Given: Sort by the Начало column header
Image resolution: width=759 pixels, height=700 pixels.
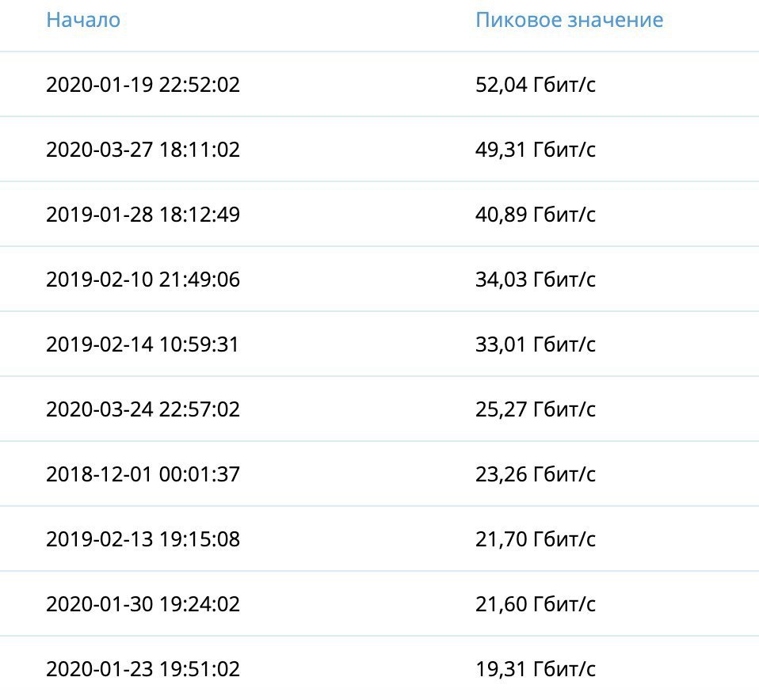Looking at the screenshot, I should pos(83,20).
